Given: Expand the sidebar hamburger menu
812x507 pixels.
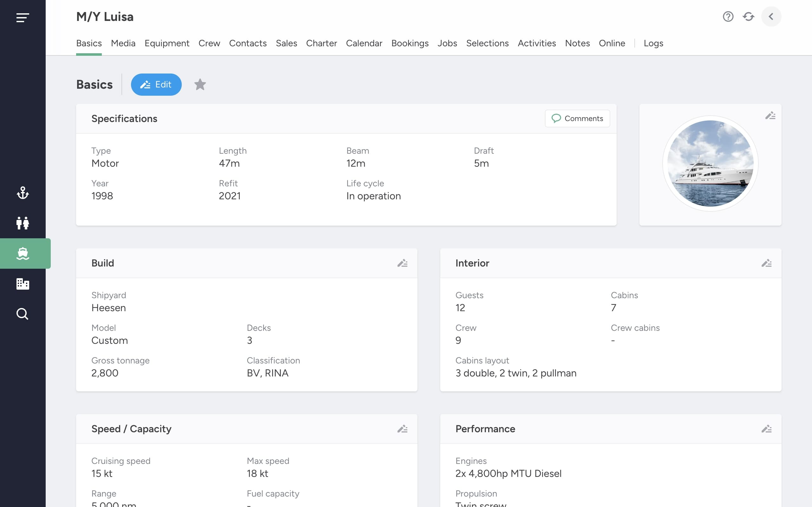Looking at the screenshot, I should pyautogui.click(x=23, y=17).
